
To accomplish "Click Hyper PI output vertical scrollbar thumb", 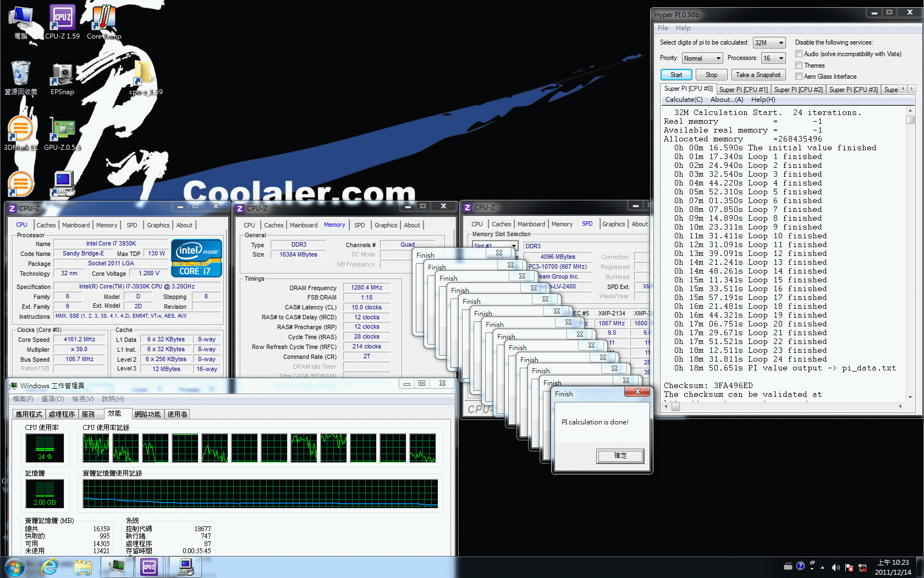I will (x=910, y=119).
